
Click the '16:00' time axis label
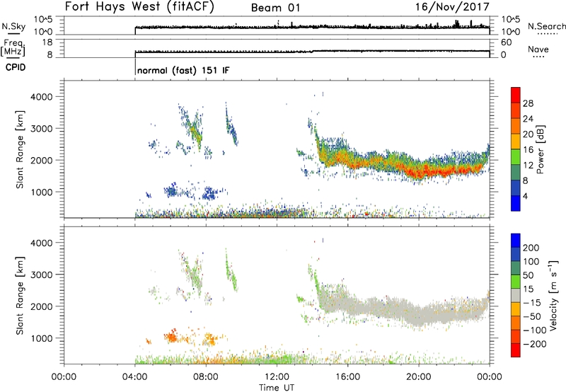point(347,377)
